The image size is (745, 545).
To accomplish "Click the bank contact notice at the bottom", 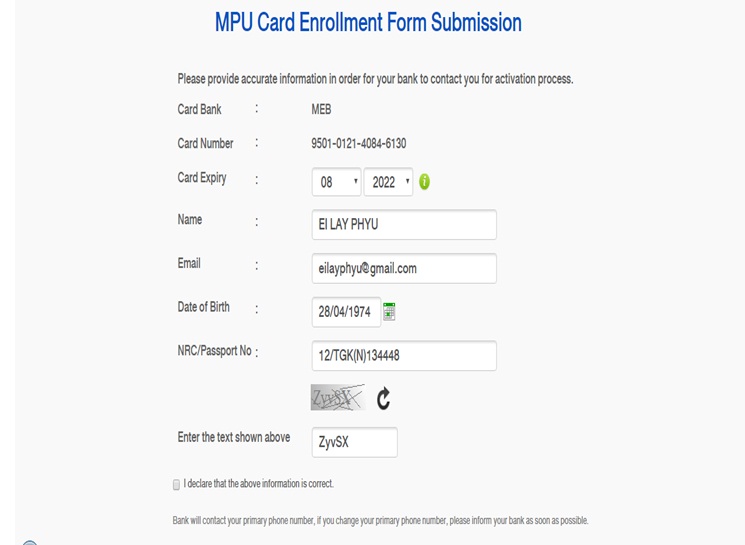I will coord(380,521).
